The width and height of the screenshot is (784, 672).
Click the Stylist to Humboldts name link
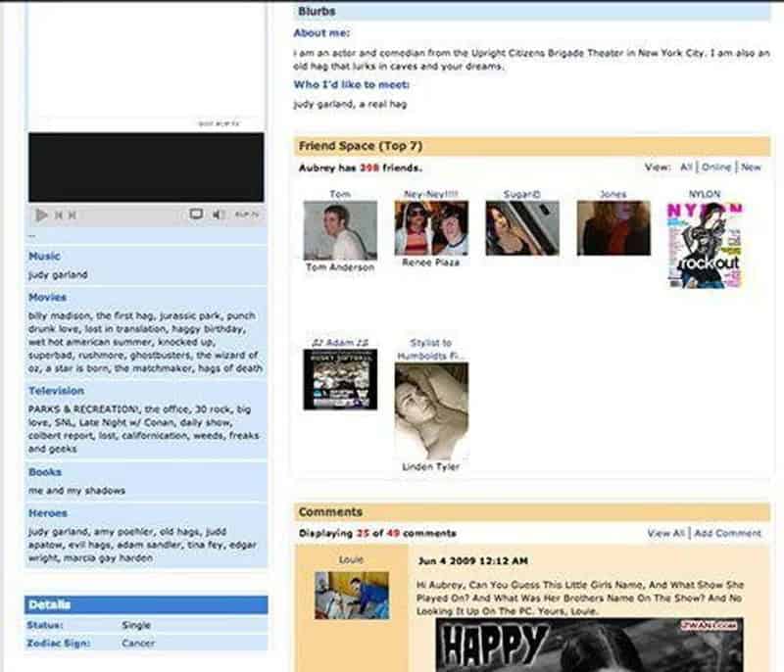click(x=431, y=349)
